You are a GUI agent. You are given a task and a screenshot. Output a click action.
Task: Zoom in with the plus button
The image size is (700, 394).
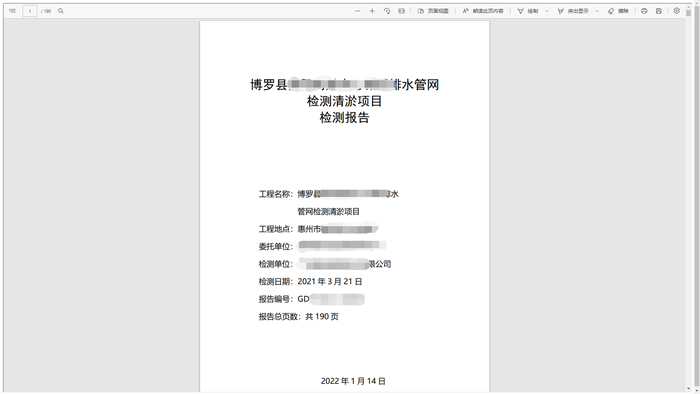pos(372,11)
